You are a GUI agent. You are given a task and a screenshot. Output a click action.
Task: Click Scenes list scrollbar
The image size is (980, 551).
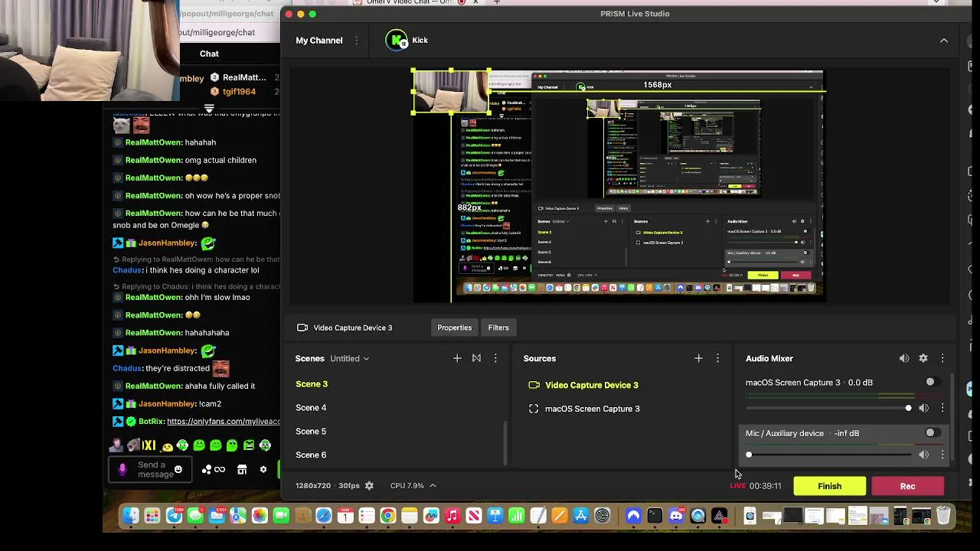click(x=505, y=443)
